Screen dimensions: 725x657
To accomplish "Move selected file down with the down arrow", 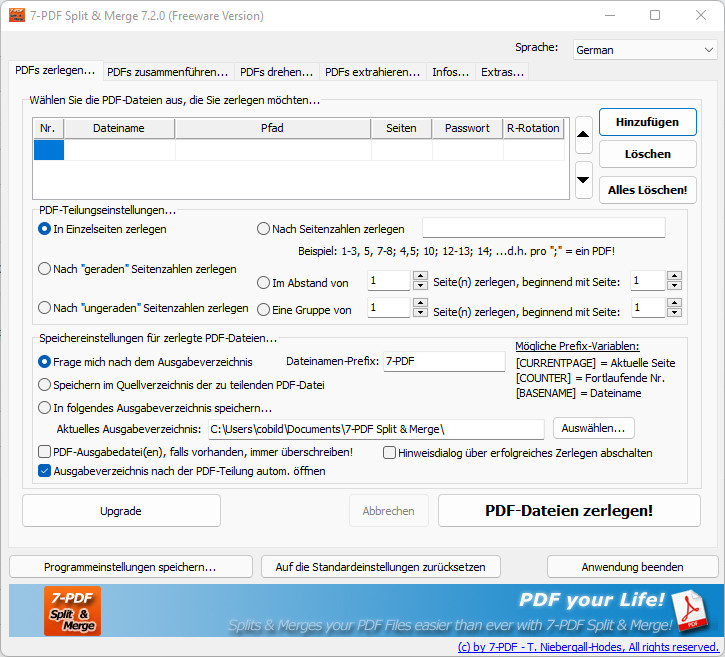I will pyautogui.click(x=584, y=179).
